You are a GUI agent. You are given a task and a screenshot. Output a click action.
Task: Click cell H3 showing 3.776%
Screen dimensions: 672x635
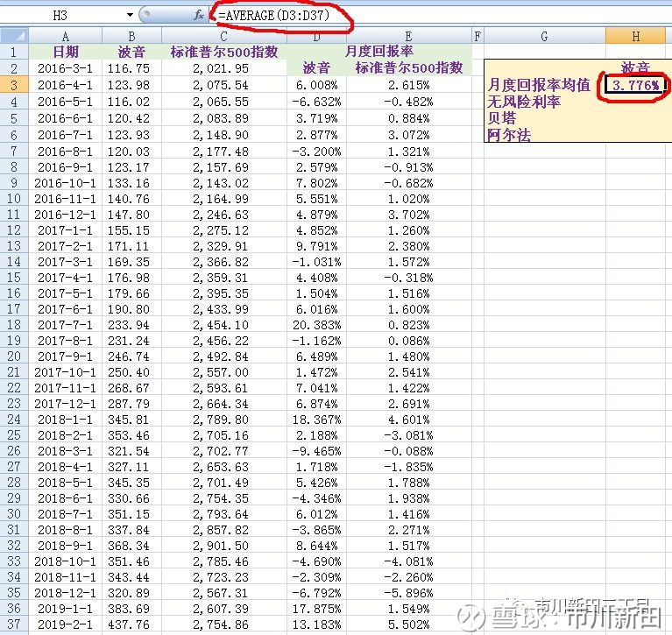(x=636, y=85)
